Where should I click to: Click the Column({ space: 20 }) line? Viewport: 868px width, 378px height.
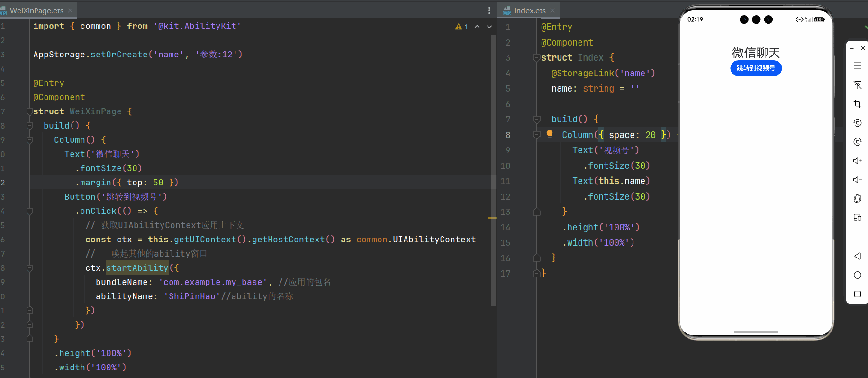(x=616, y=135)
